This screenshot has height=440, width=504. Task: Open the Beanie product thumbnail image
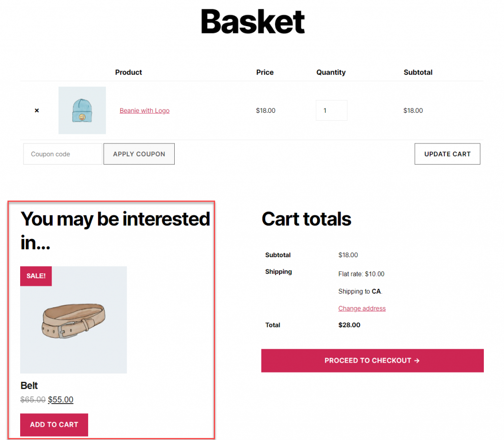[82, 110]
